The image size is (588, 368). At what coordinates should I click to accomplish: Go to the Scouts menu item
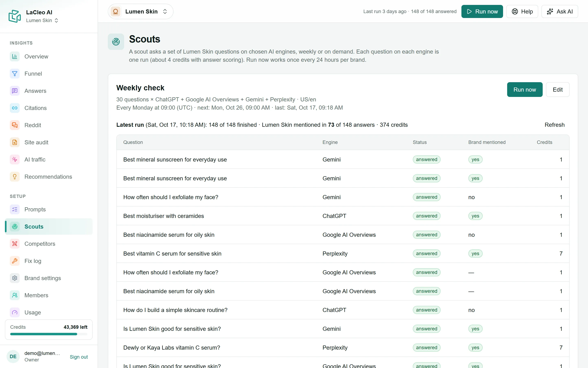point(49,227)
